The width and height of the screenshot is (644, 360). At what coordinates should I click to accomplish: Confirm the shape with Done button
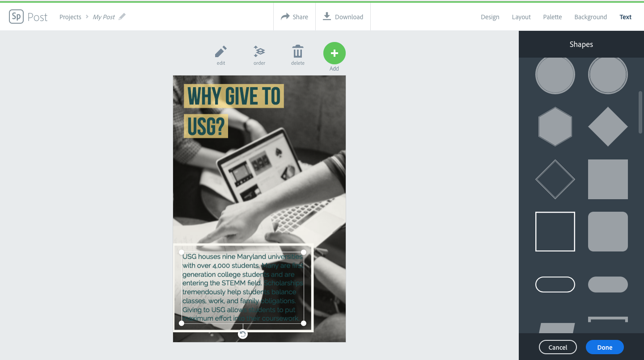[x=605, y=347]
